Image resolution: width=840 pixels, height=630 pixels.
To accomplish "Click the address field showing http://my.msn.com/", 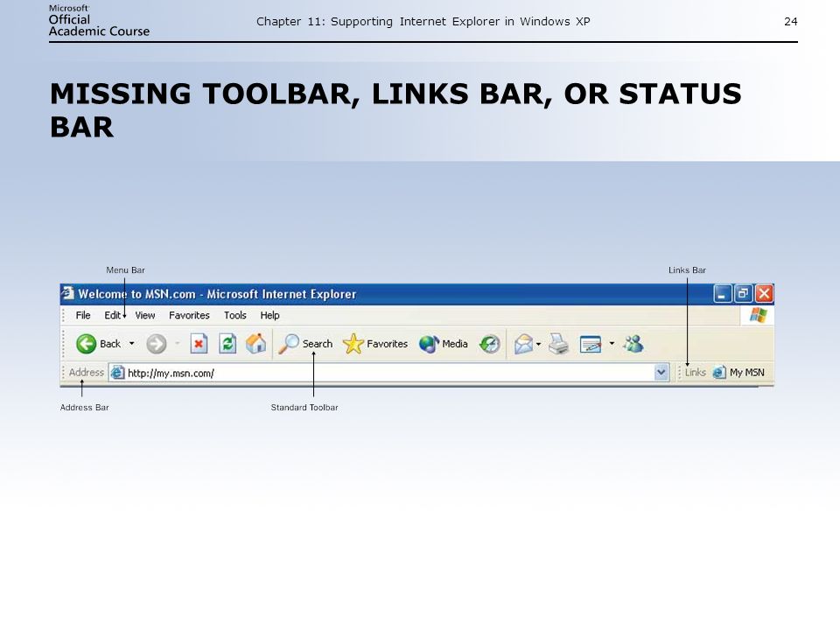I will click(388, 373).
